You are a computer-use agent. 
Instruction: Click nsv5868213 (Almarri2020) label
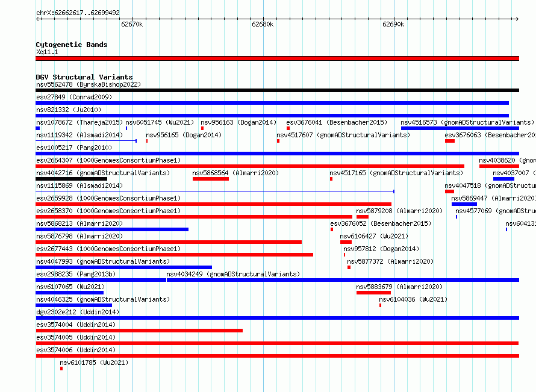click(79, 223)
